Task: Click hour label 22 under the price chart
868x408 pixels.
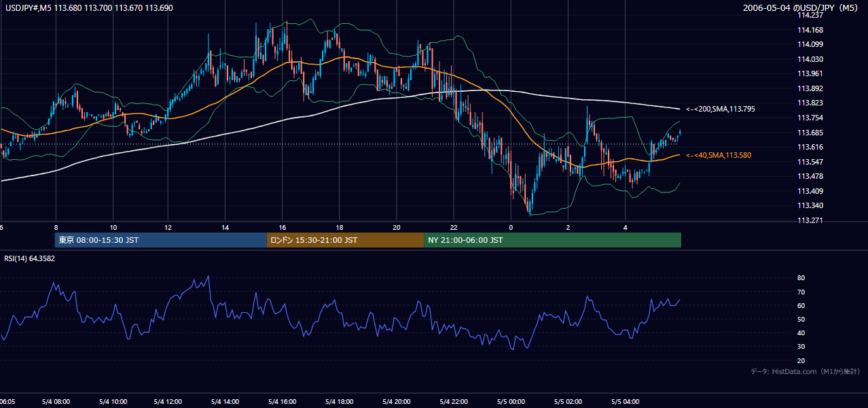Action: (x=454, y=228)
